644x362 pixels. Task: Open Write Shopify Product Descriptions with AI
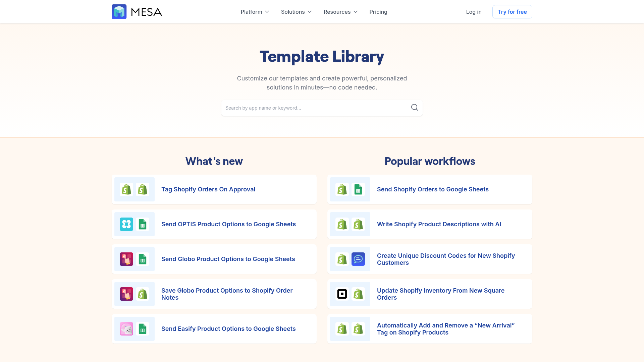(x=430, y=224)
